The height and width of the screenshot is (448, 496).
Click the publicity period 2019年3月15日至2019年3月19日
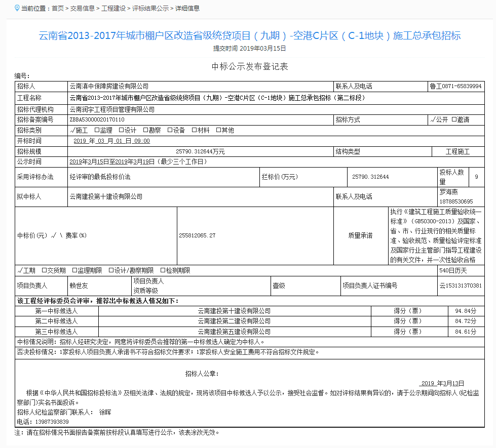click(x=112, y=162)
